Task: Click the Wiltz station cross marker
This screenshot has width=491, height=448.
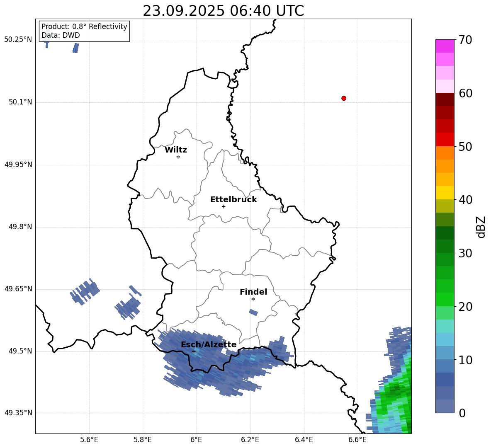Action: click(x=178, y=157)
